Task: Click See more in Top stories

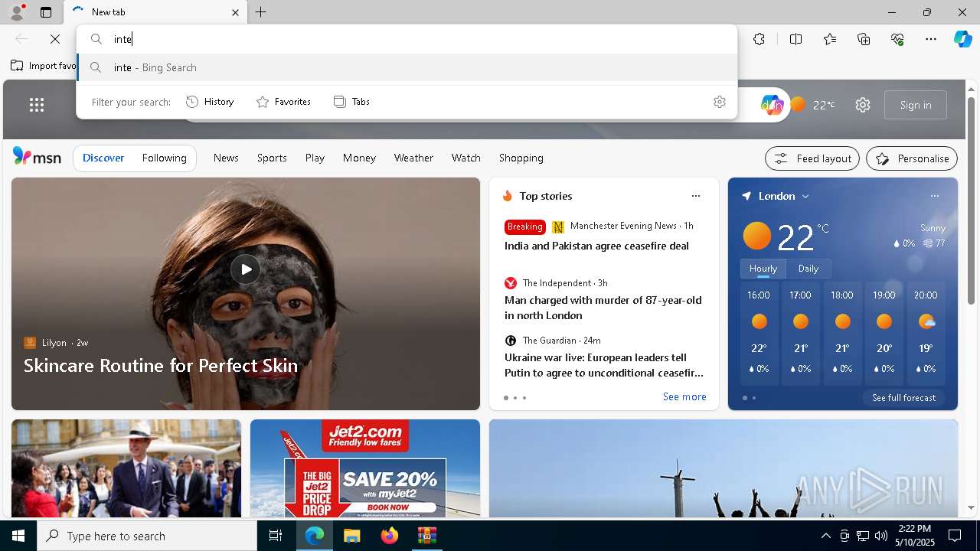Action: (684, 396)
